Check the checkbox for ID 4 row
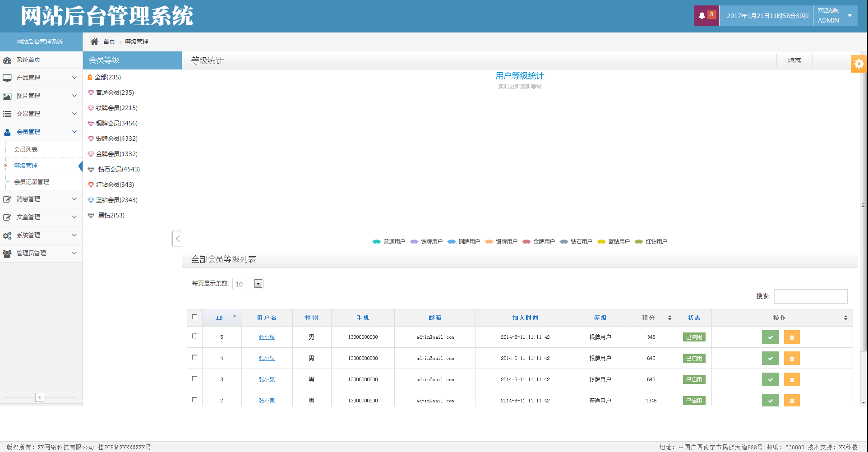The width and height of the screenshot is (868, 452). (194, 357)
